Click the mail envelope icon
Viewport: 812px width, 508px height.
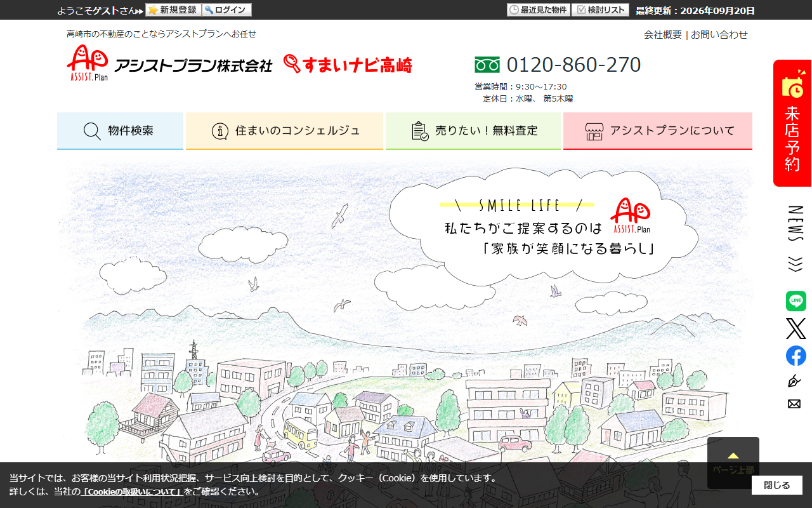click(x=794, y=404)
